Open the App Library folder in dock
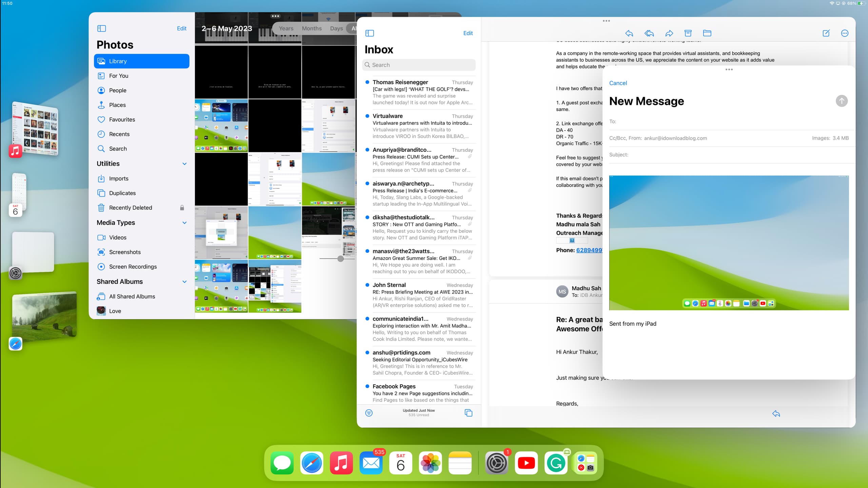Screen dimensions: 868x488 pyautogui.click(x=586, y=463)
